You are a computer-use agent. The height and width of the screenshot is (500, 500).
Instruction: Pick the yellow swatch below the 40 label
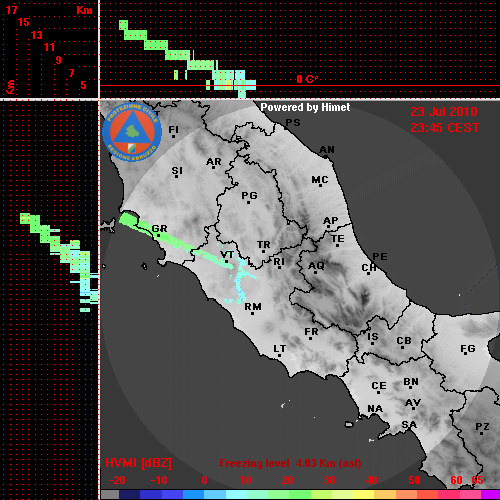[x=363, y=495]
